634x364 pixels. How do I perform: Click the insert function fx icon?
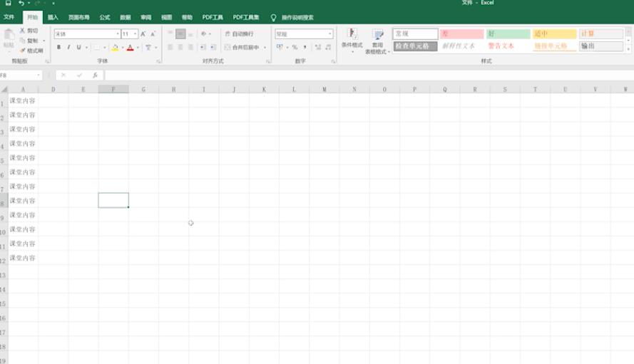point(95,75)
